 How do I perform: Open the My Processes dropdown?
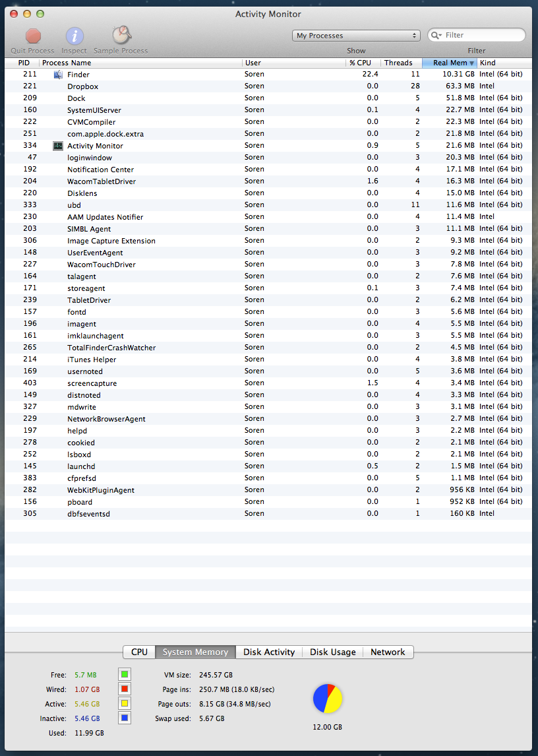(356, 36)
